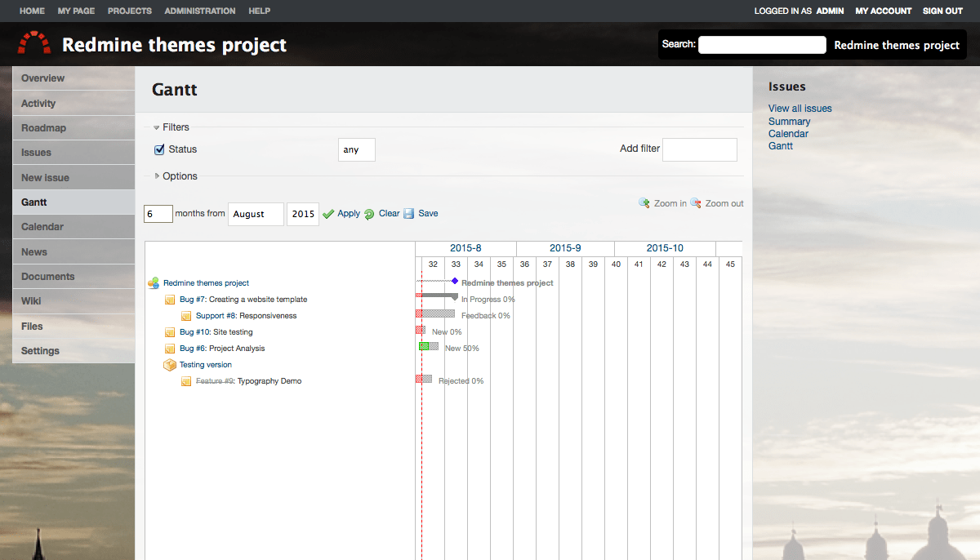Open the Overview sidebar tab

[73, 78]
